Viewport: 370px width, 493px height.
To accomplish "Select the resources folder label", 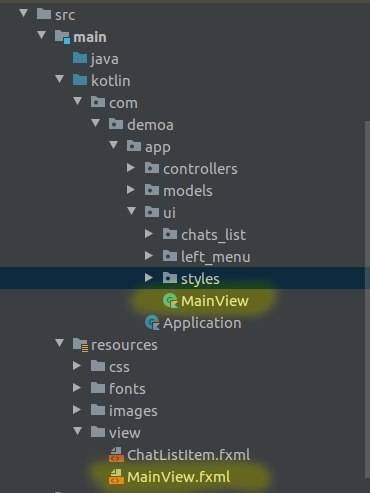I will click(x=124, y=345).
